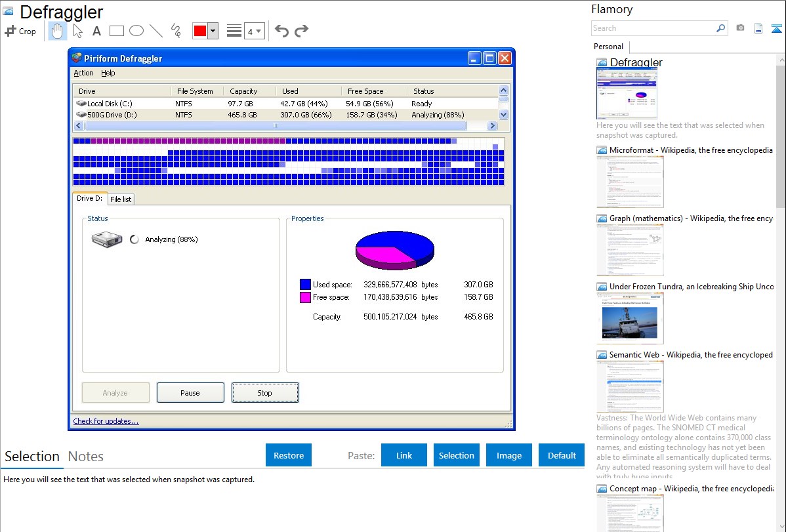Open the line width dropdown showing 4

click(255, 31)
